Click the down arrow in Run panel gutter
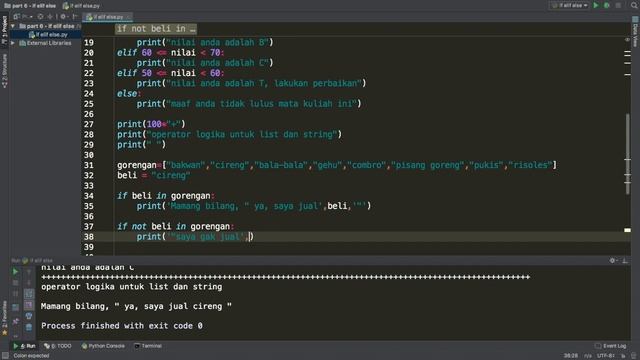This screenshot has height=360, width=640. (x=29, y=282)
